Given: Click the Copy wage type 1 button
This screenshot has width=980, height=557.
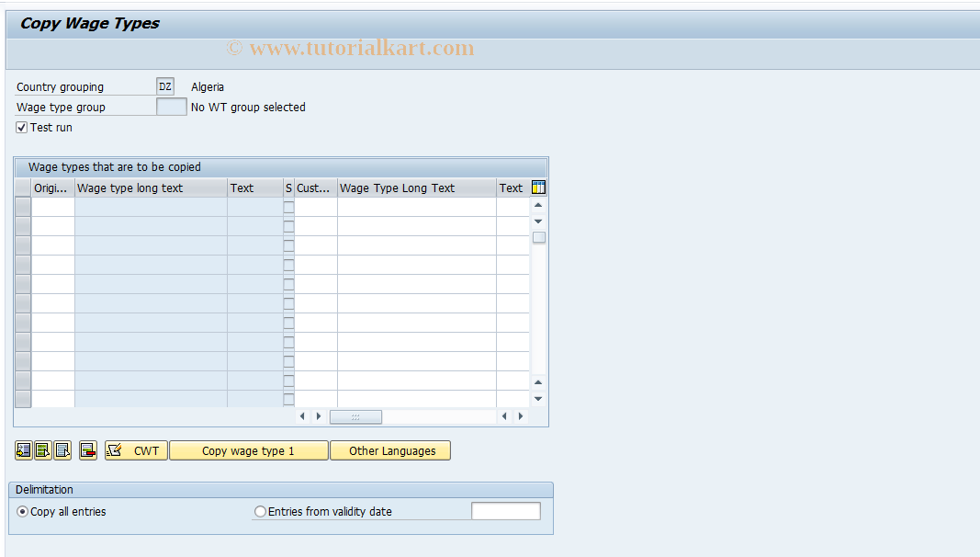Looking at the screenshot, I should tap(249, 450).
